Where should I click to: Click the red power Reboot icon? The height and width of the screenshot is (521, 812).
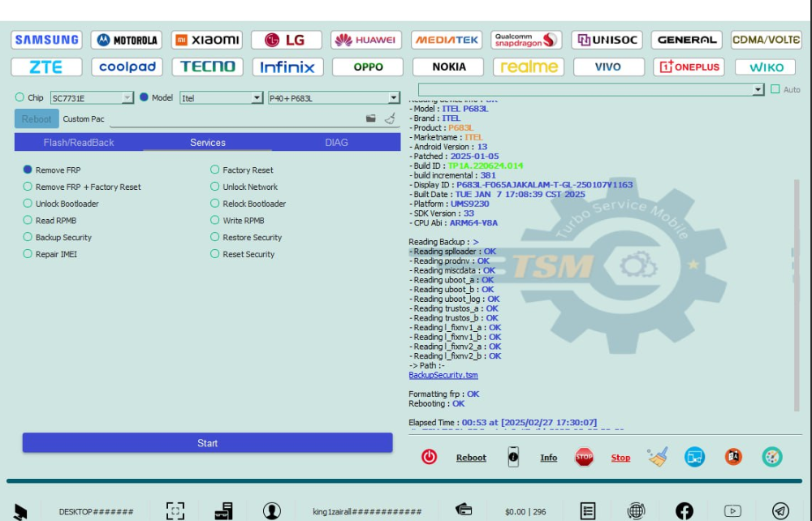429,457
